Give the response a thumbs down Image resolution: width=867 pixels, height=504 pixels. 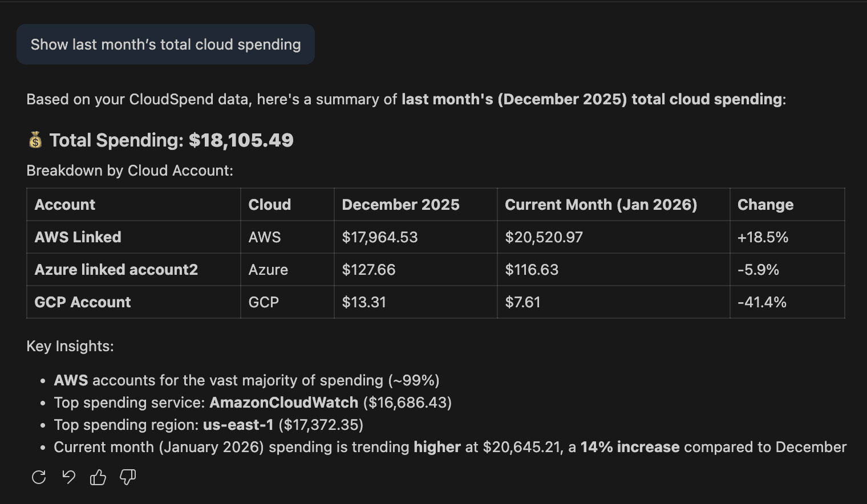click(128, 477)
